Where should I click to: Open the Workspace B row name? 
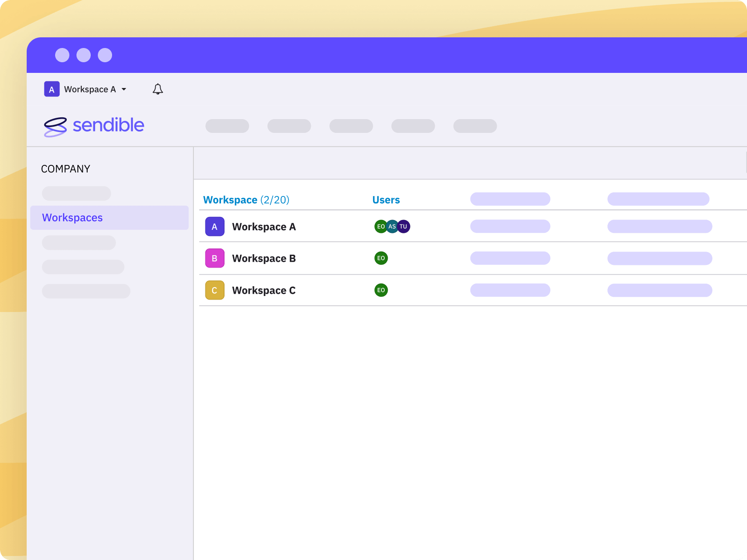pyautogui.click(x=264, y=258)
